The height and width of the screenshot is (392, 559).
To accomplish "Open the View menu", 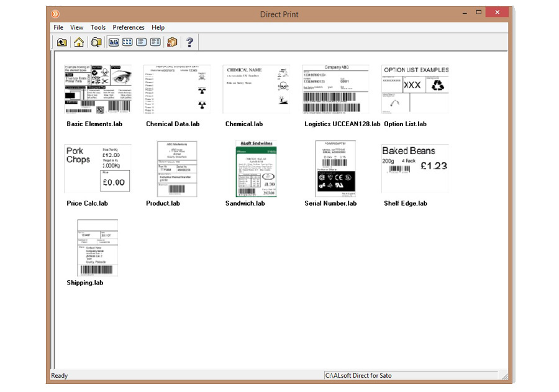I will tap(76, 27).
